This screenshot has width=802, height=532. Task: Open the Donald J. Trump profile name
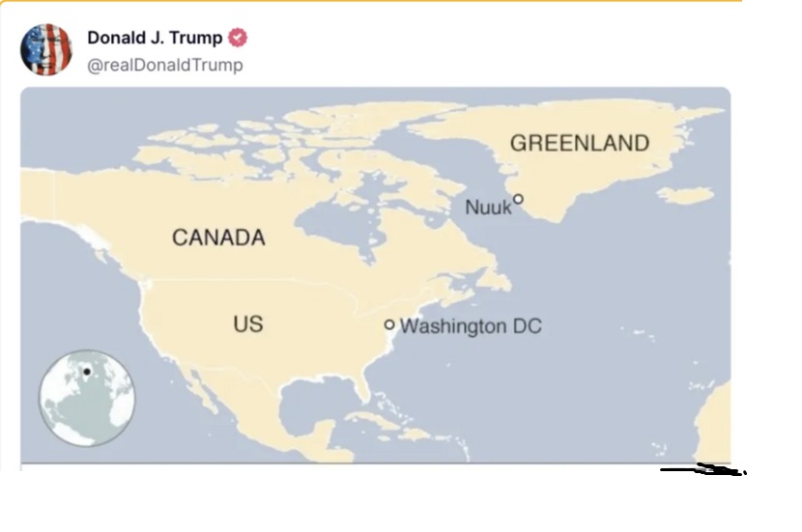(155, 39)
